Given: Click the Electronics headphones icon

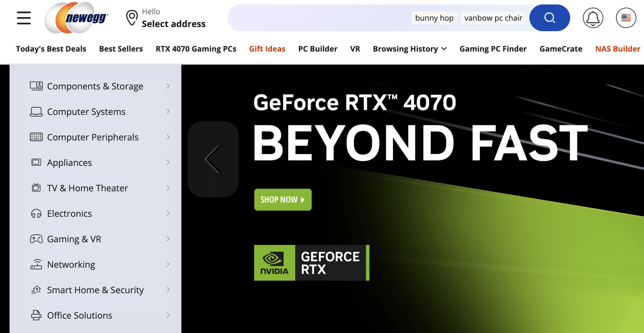Looking at the screenshot, I should [36, 213].
